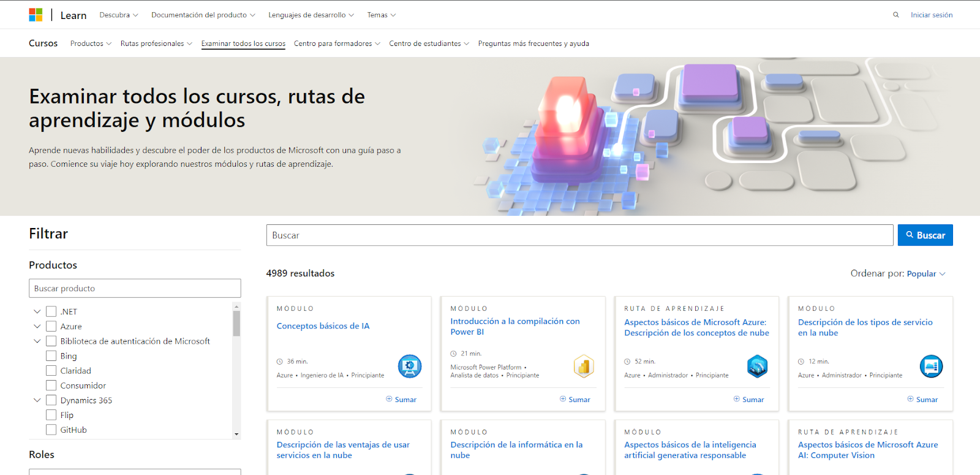Open Descripción de los tipos de servicio en la nube
The height and width of the screenshot is (475, 980).
pyautogui.click(x=865, y=327)
